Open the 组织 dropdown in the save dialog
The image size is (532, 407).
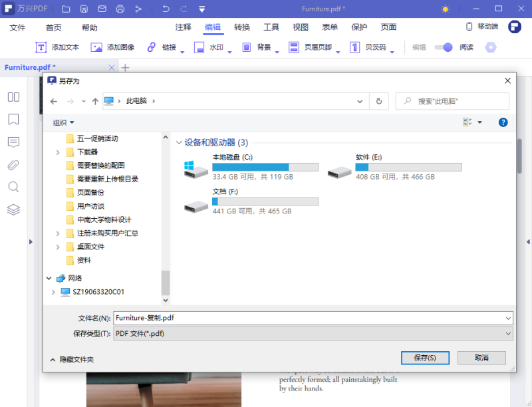(63, 122)
